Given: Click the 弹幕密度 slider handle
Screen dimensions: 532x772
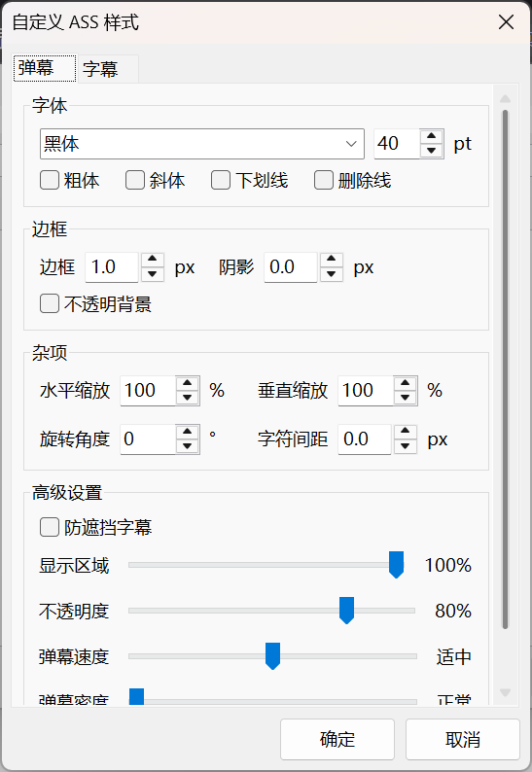Looking at the screenshot, I should (x=136, y=697).
